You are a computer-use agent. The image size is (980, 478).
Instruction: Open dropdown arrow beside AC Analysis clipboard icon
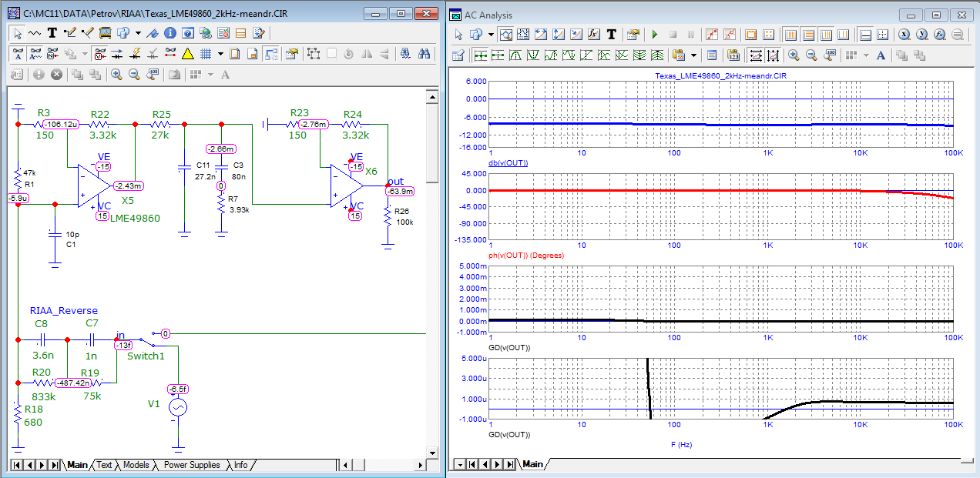[693, 55]
